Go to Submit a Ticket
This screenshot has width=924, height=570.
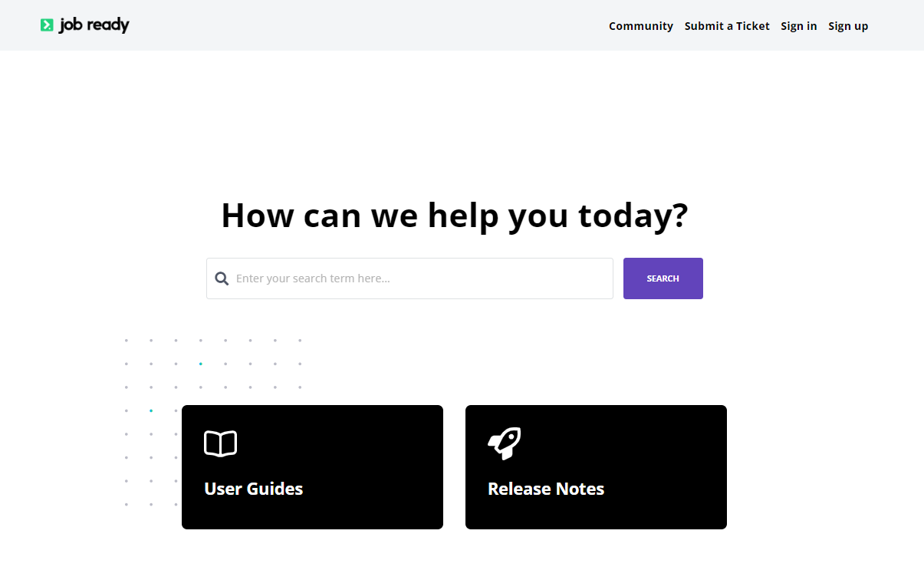pos(726,26)
